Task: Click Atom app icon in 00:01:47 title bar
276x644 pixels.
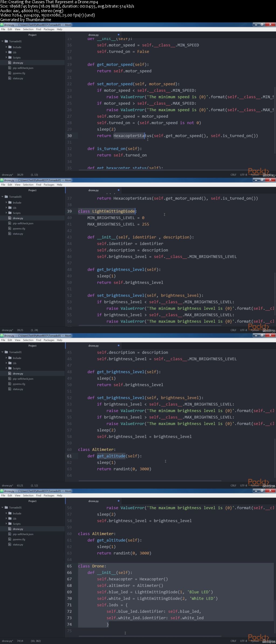Action: point(2,25)
